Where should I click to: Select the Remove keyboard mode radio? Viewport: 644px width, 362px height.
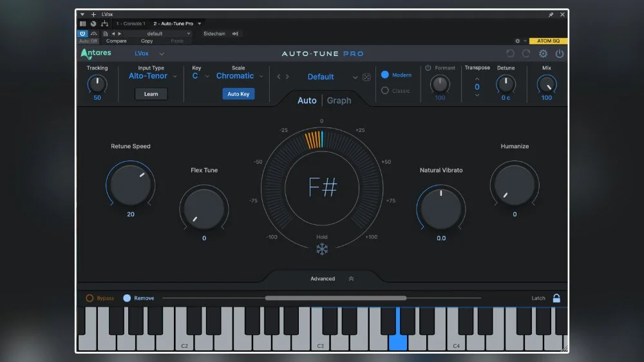[x=127, y=298]
